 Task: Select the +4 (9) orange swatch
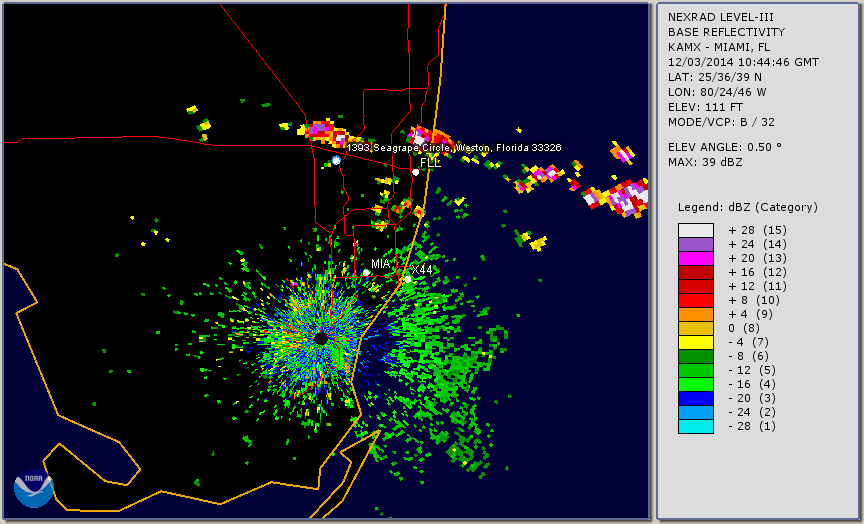[696, 315]
